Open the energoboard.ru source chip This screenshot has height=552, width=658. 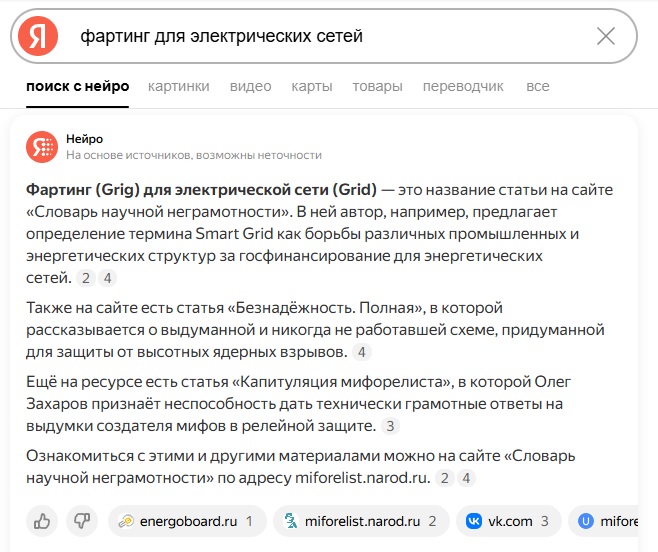(187, 521)
